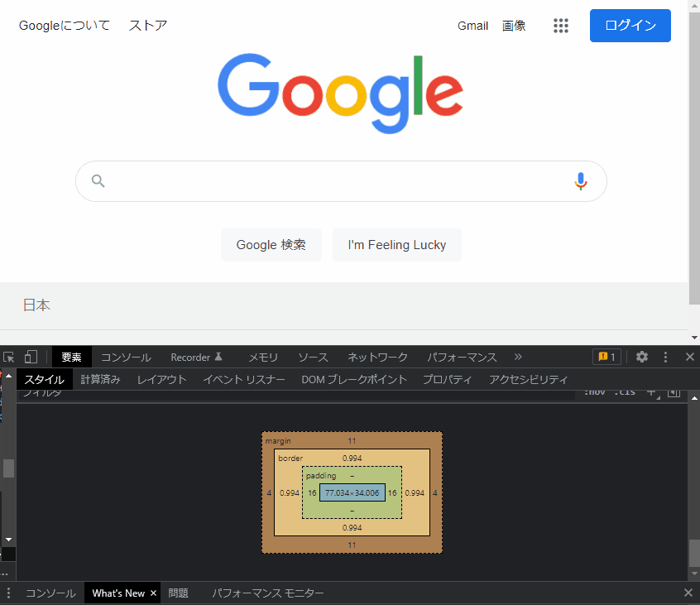The width and height of the screenshot is (700, 605).
Task: Open the DevTools customize kebab menu
Action: tap(665, 357)
